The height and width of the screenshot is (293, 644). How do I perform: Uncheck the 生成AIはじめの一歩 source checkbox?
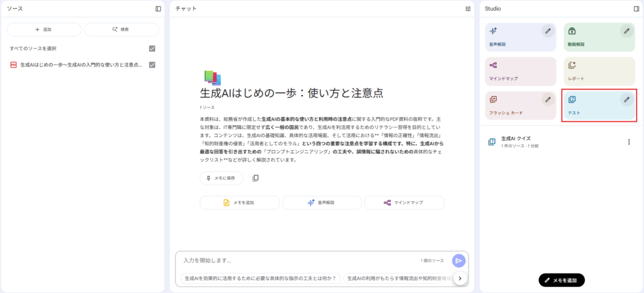click(152, 65)
